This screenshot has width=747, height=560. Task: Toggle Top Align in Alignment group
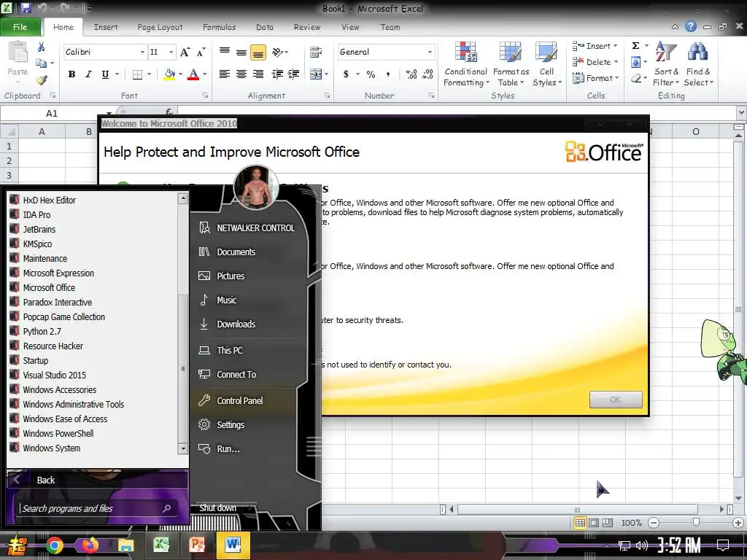pyautogui.click(x=225, y=52)
